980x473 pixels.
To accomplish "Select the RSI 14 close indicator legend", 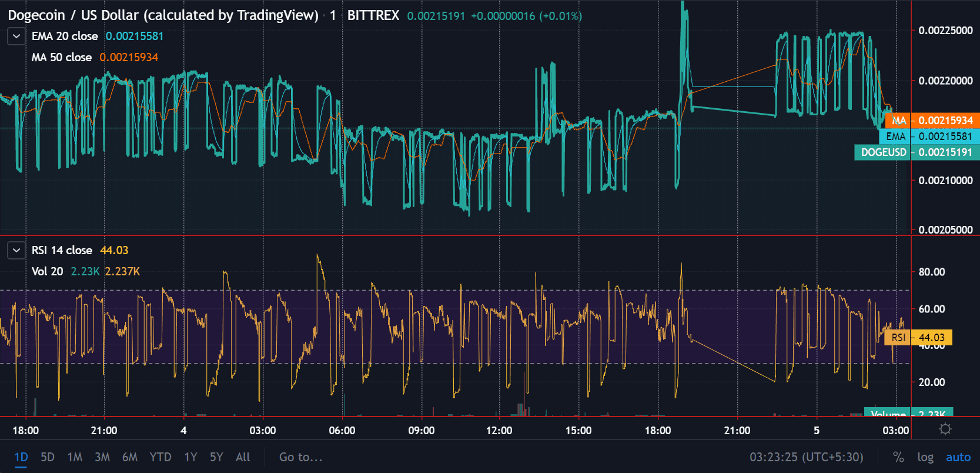I will [62, 251].
